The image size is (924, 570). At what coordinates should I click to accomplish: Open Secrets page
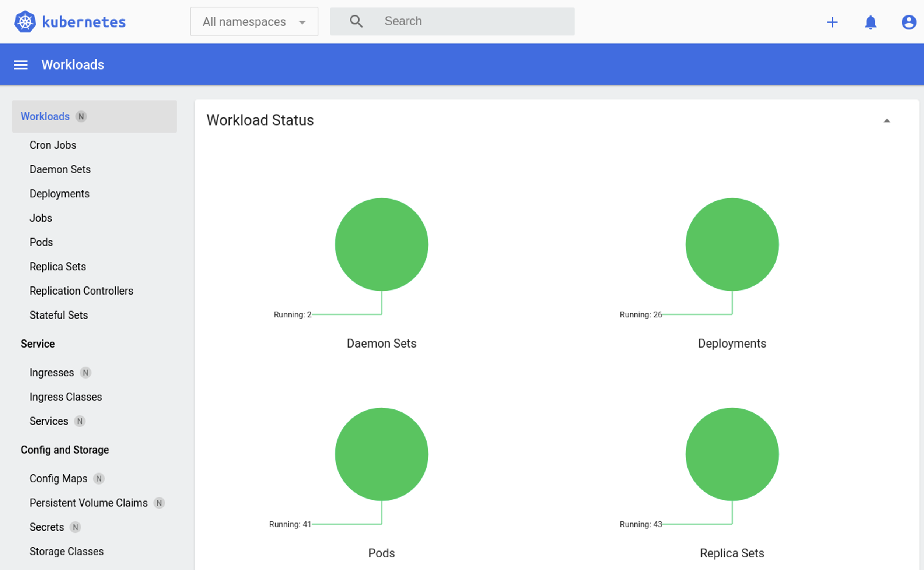point(47,527)
